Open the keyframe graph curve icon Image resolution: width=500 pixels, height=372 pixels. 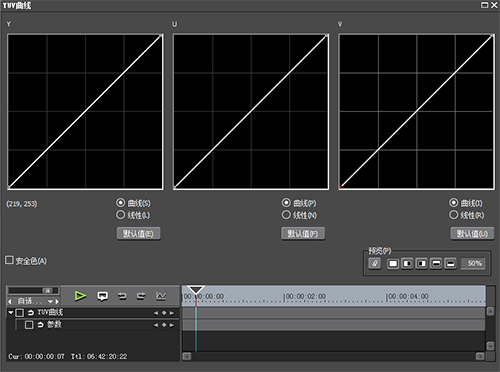pyautogui.click(x=161, y=296)
